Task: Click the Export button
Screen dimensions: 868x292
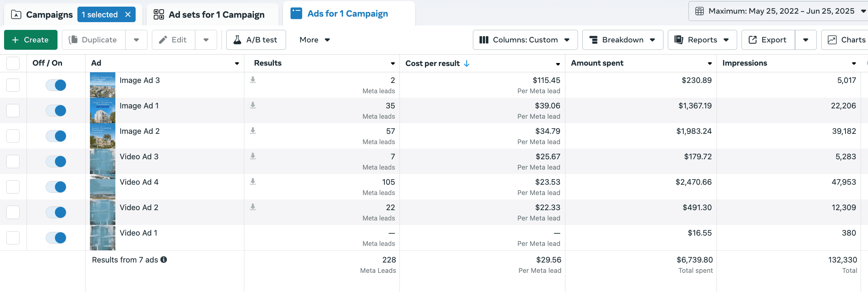Action: point(768,40)
